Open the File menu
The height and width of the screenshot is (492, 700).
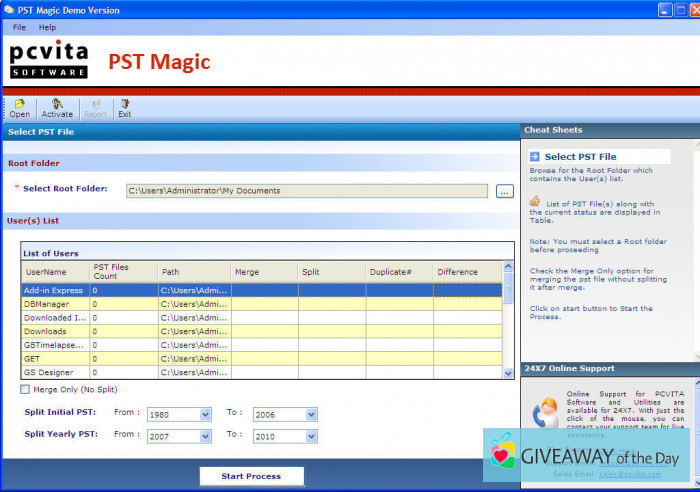click(x=19, y=27)
